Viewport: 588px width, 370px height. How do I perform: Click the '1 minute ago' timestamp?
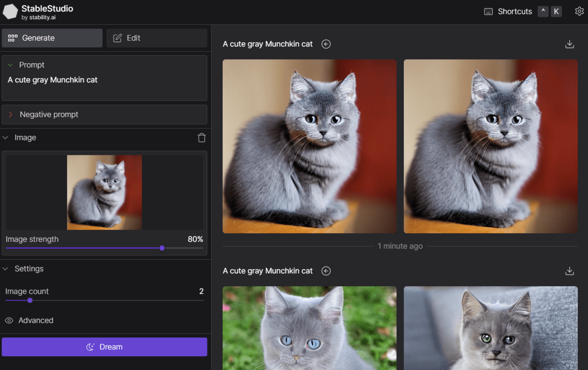point(400,246)
